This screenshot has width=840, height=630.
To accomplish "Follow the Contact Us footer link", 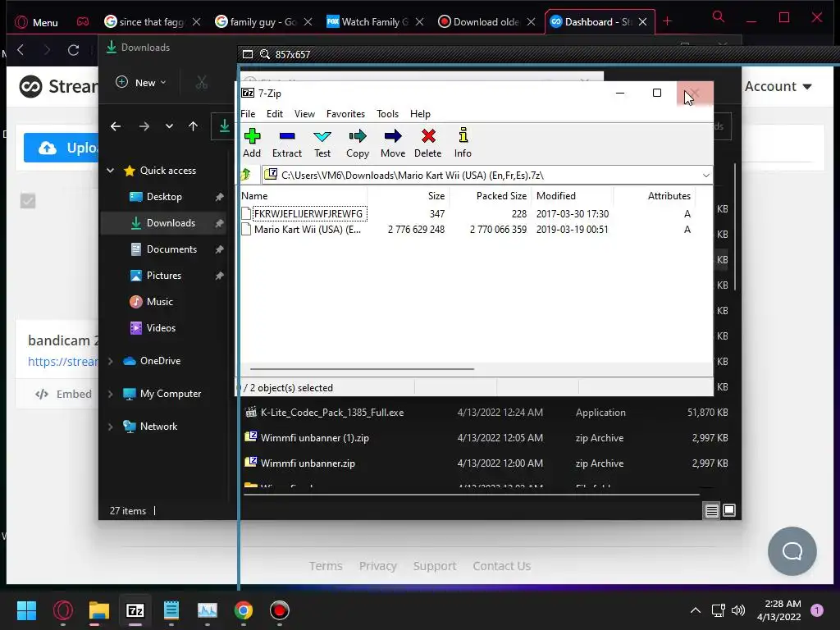I will pyautogui.click(x=501, y=566).
